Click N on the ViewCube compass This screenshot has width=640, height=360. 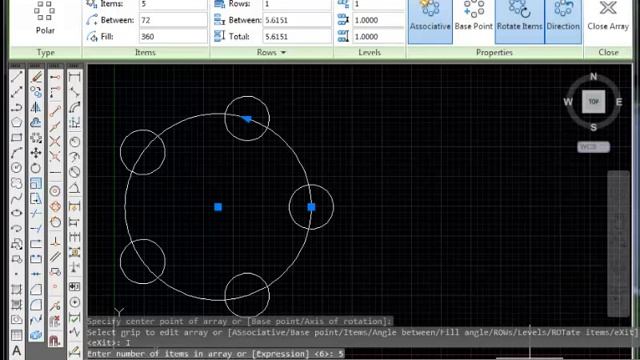pos(593,76)
